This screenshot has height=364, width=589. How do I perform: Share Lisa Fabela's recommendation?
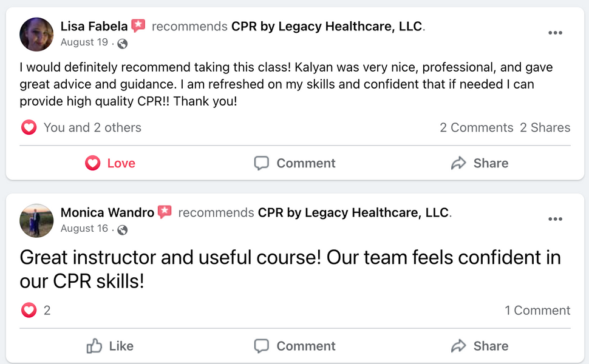click(x=479, y=163)
